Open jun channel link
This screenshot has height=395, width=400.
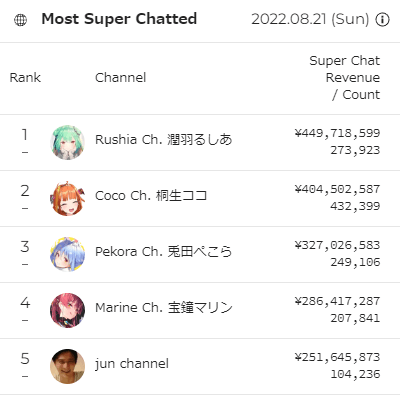(132, 364)
